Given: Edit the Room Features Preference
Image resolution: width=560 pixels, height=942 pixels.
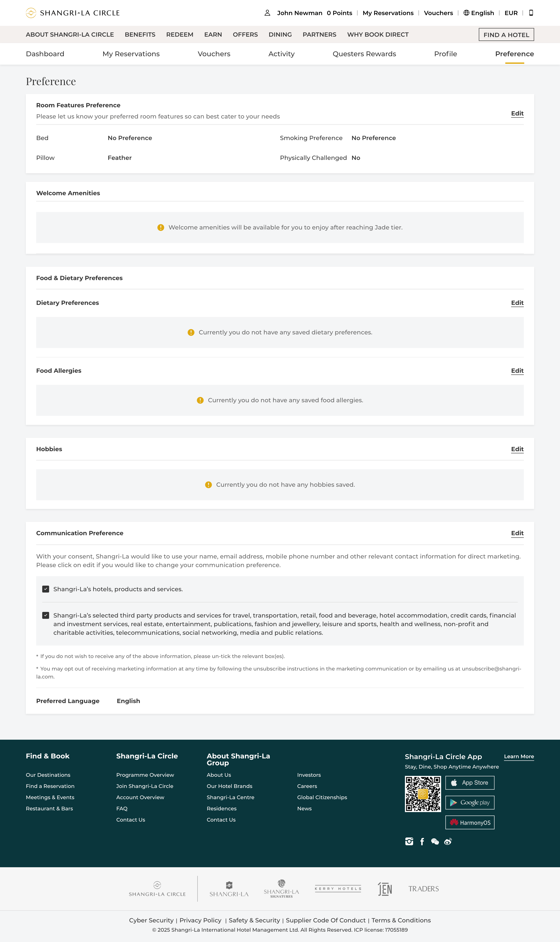Looking at the screenshot, I should (517, 113).
